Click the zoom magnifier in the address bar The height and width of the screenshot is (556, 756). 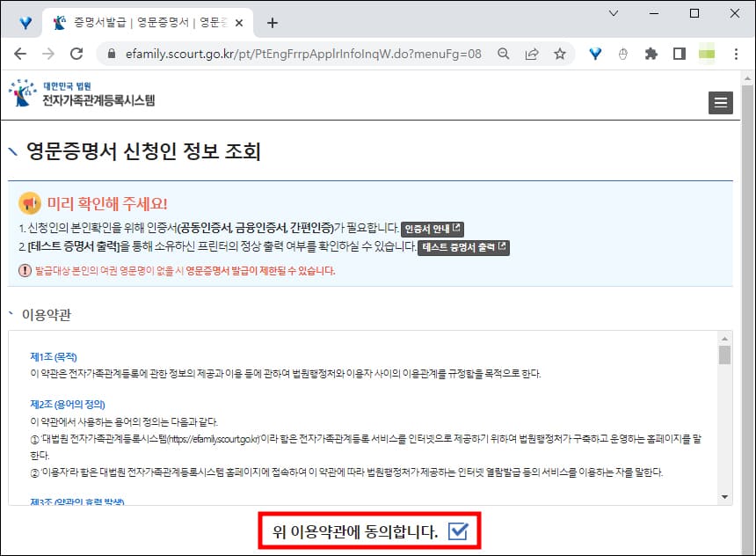click(504, 54)
